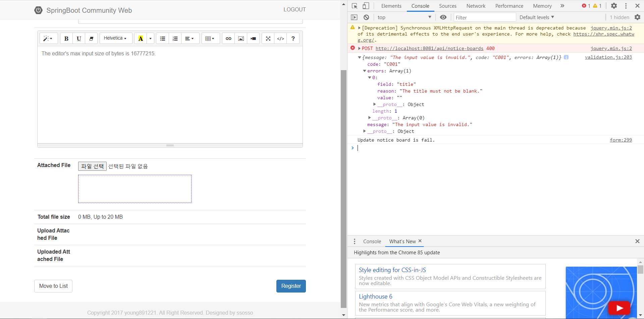Toggle underline formatting in editor

click(x=79, y=39)
